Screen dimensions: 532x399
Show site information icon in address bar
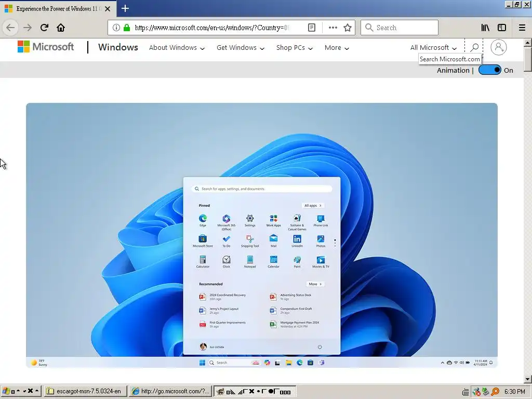pos(116,28)
